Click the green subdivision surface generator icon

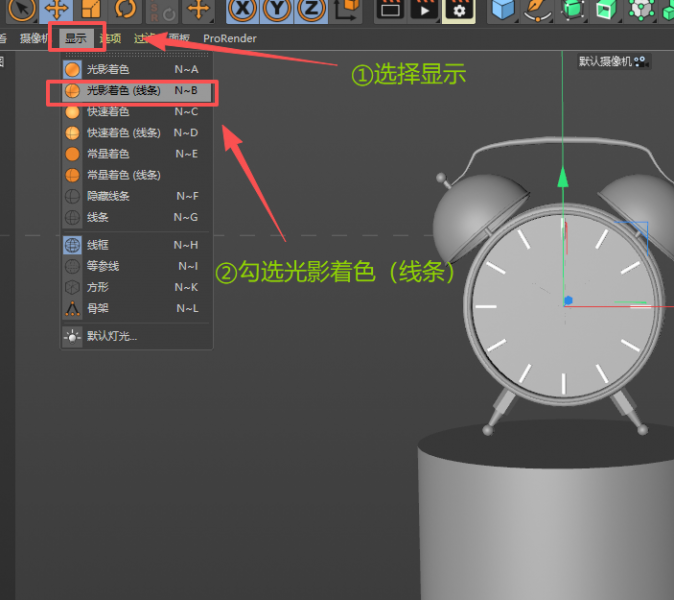pos(572,9)
